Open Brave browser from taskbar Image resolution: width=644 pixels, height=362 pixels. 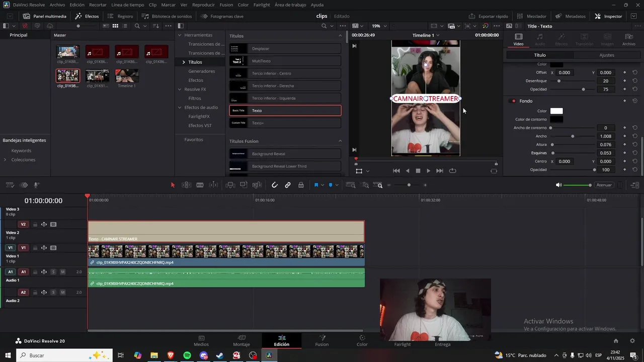171,355
